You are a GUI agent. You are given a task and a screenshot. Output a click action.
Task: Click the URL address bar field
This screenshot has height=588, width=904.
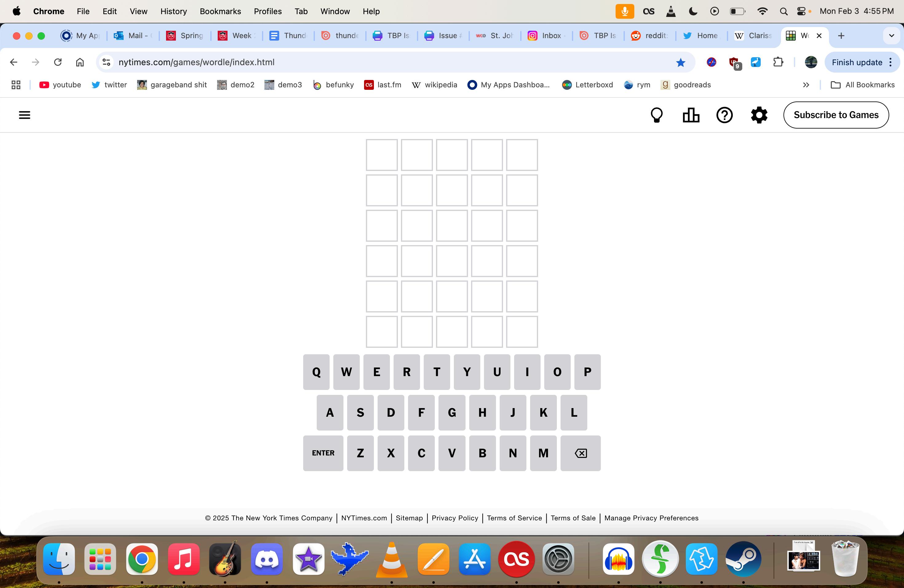coord(380,62)
